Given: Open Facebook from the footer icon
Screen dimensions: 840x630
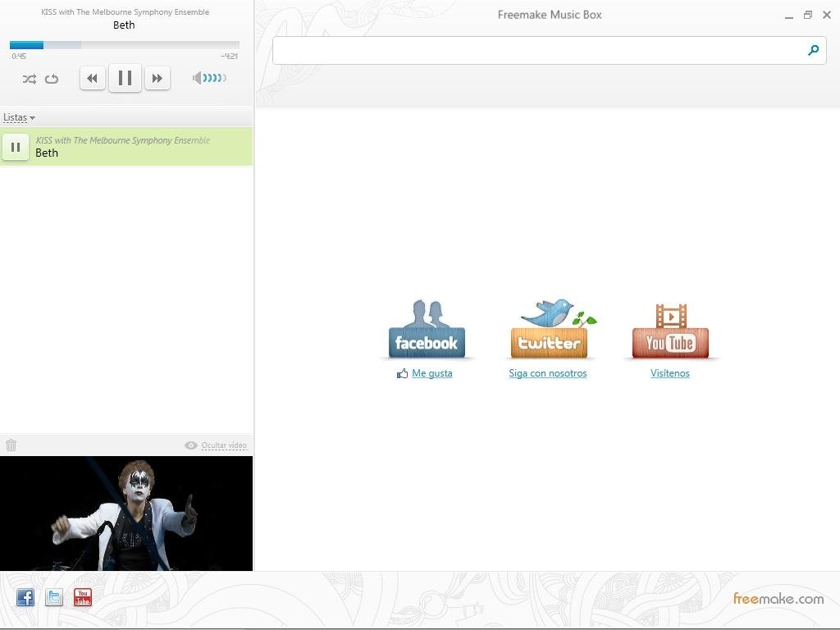Looking at the screenshot, I should click(25, 597).
